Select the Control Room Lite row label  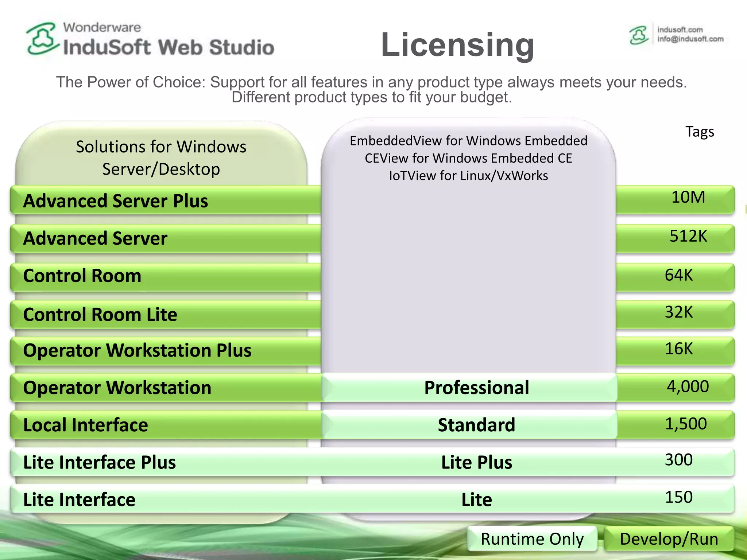click(100, 314)
